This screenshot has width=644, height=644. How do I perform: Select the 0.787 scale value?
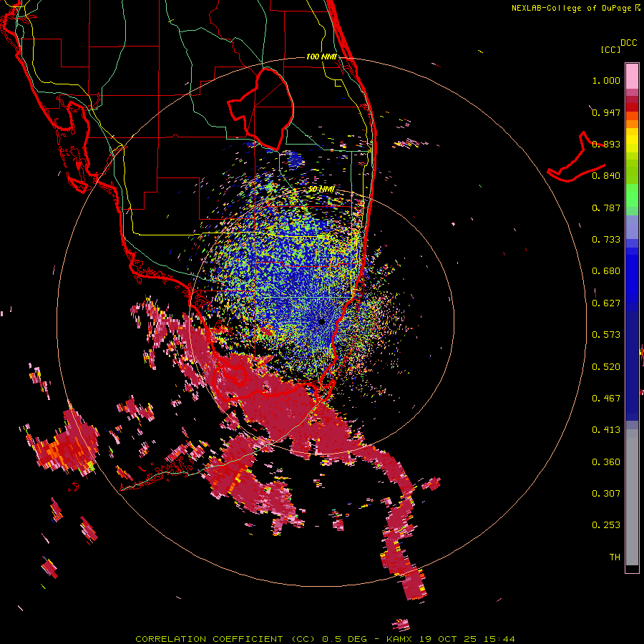[606, 208]
